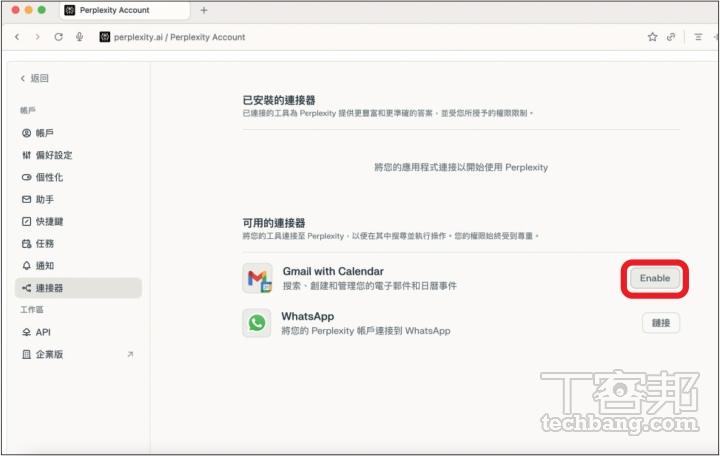This screenshot has width=720, height=456.
Task: Bookmark this page with the star icon
Action: (652, 37)
